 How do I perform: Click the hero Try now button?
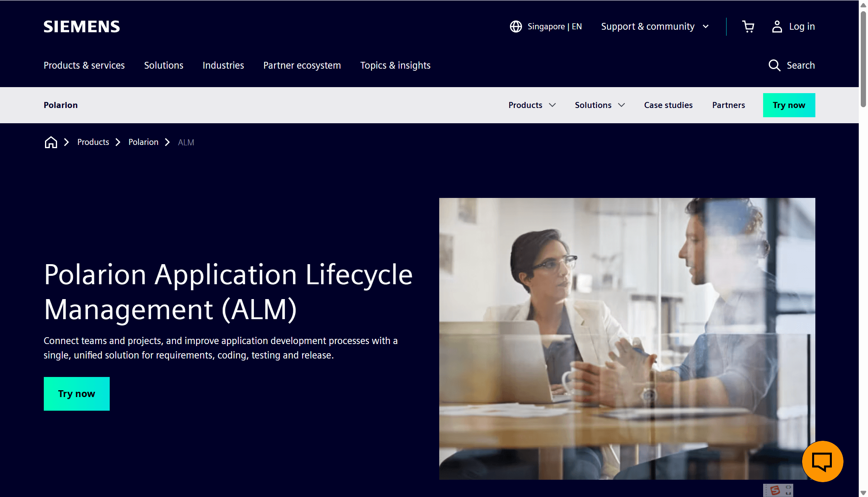click(x=76, y=394)
